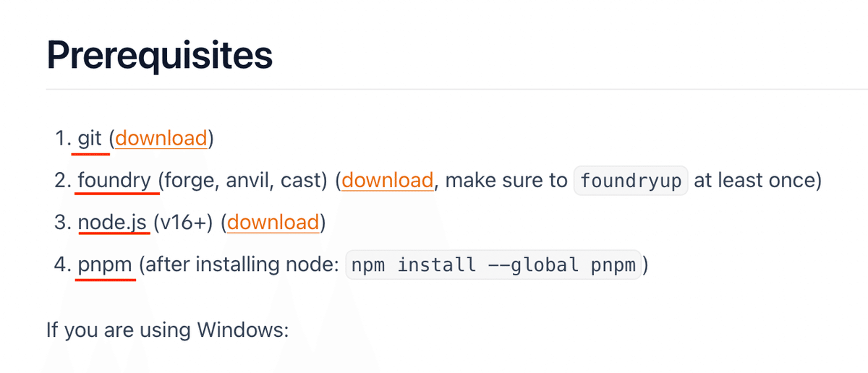Screen dimensions: 868x373
Task: Open the git download link
Action: click(x=161, y=137)
